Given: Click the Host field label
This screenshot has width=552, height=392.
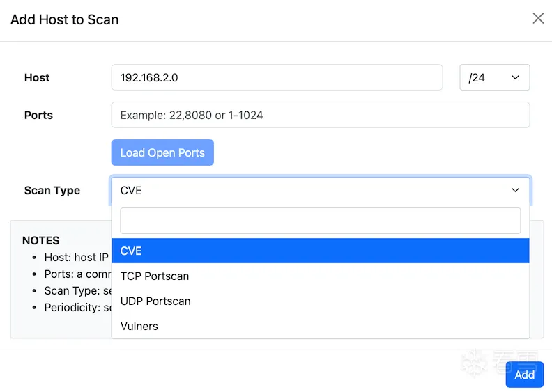Looking at the screenshot, I should (37, 77).
